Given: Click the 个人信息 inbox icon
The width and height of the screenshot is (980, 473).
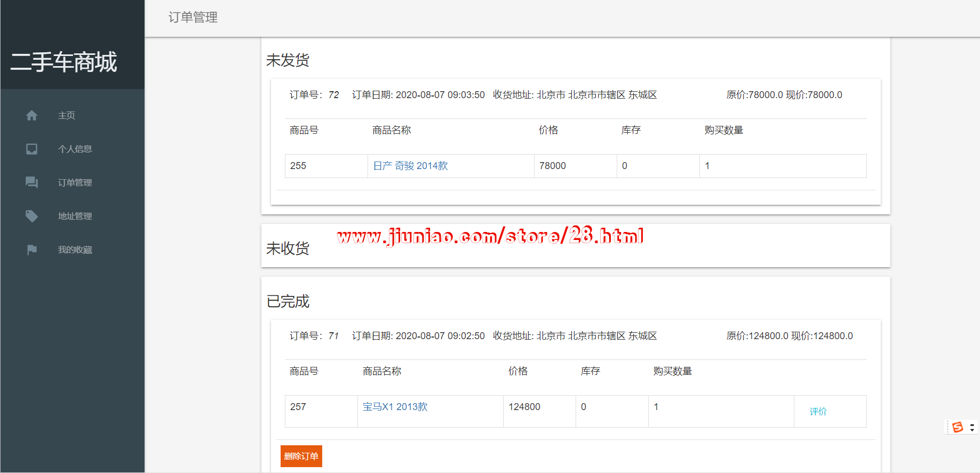Looking at the screenshot, I should pos(31,149).
